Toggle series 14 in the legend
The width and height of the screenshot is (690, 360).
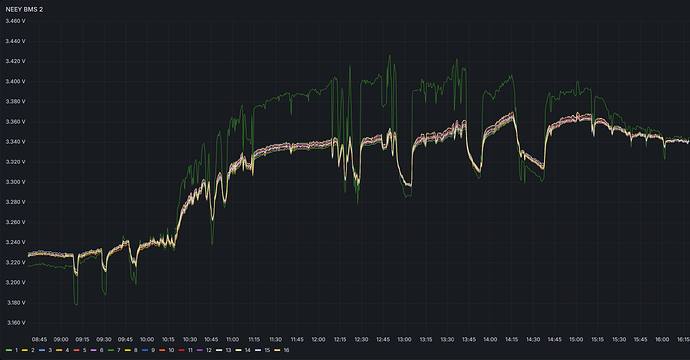(248, 350)
